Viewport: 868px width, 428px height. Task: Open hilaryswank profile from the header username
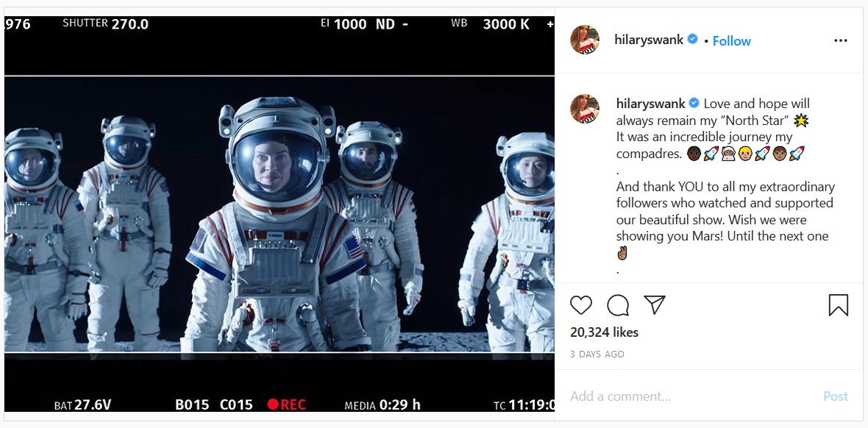[649, 40]
